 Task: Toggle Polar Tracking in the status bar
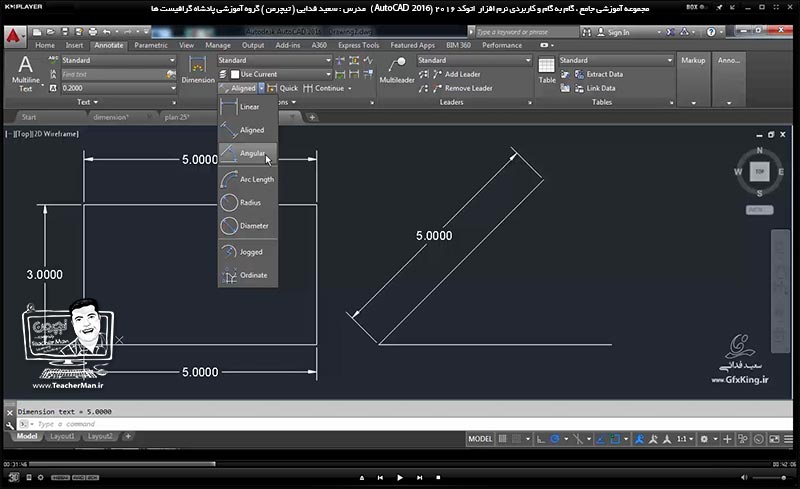pyautogui.click(x=555, y=439)
